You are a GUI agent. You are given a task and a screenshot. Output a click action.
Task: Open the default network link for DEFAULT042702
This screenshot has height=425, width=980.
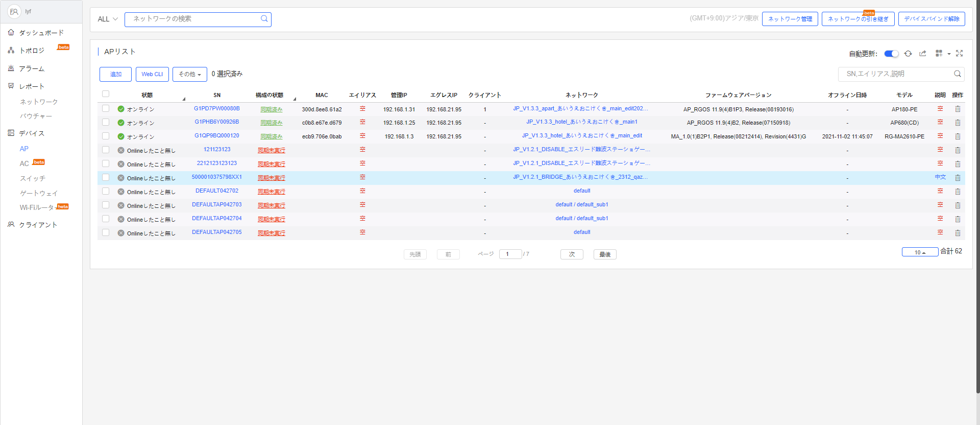582,191
